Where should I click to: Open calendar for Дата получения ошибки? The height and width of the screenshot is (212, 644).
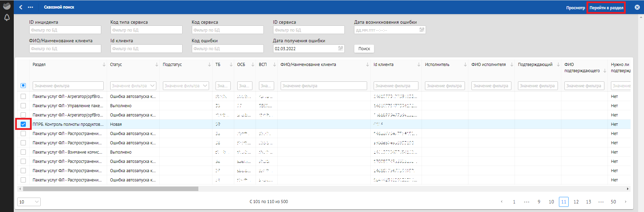340,48
